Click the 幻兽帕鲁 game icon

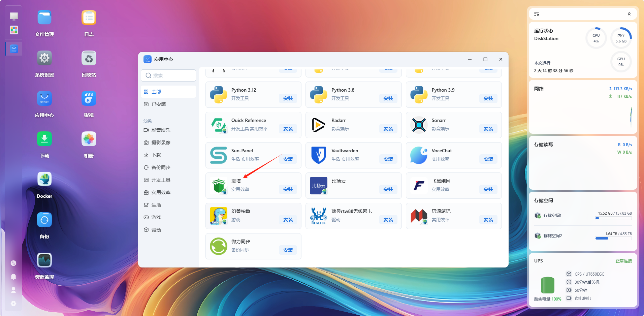click(x=219, y=216)
